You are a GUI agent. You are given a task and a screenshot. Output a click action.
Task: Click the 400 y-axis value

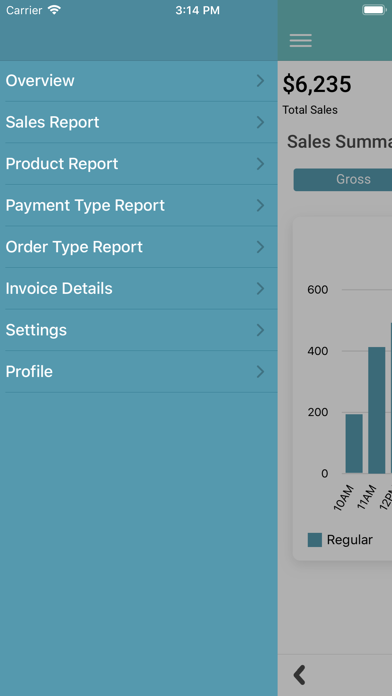tap(317, 351)
